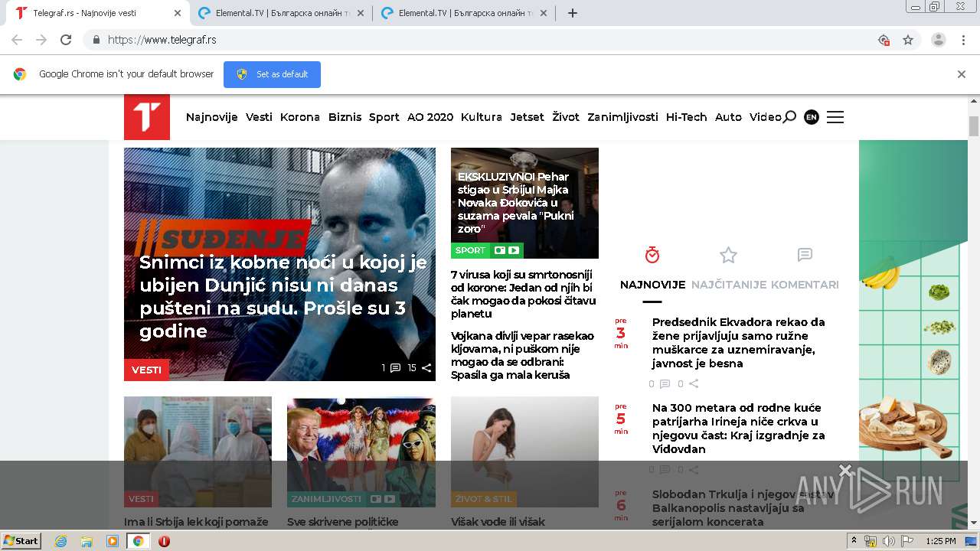Switch language with the EN round icon
This screenshot has width=980, height=551.
[812, 117]
